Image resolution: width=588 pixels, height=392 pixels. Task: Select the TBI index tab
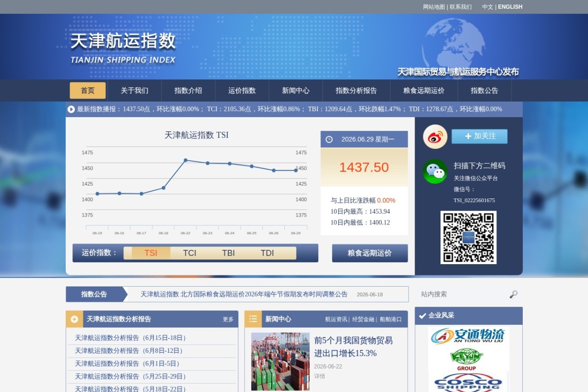pyautogui.click(x=228, y=253)
